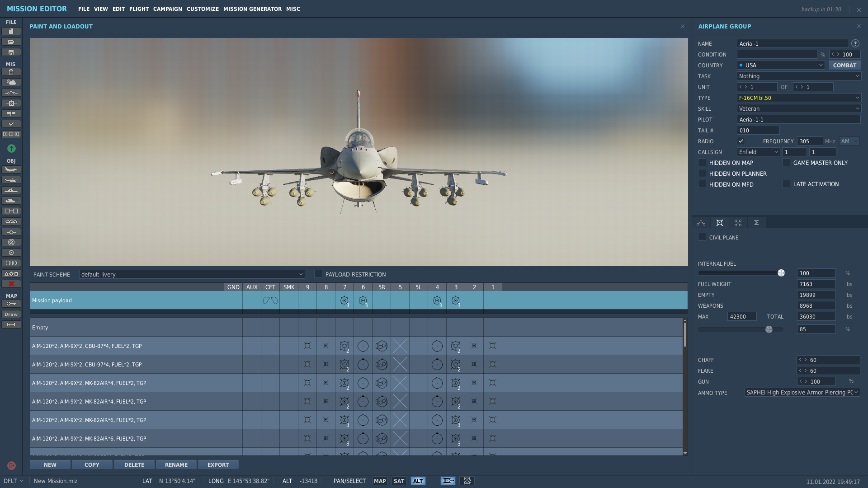Enable LATE ACTIVATION checkbox
868x488 pixels.
point(786,184)
